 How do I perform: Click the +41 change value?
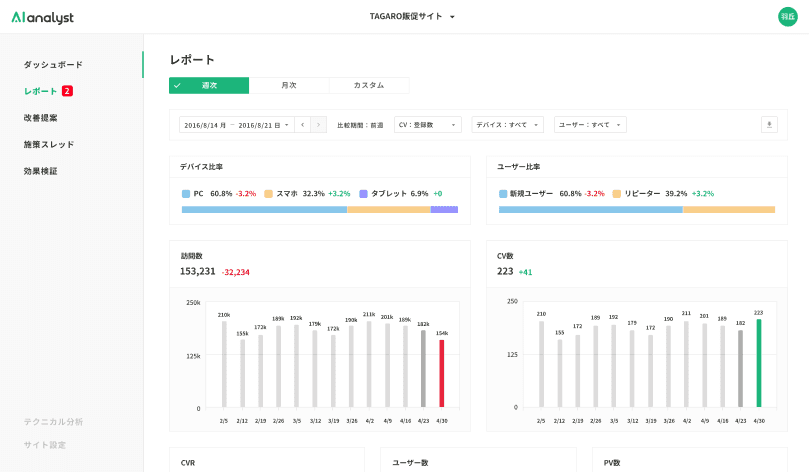(525, 272)
